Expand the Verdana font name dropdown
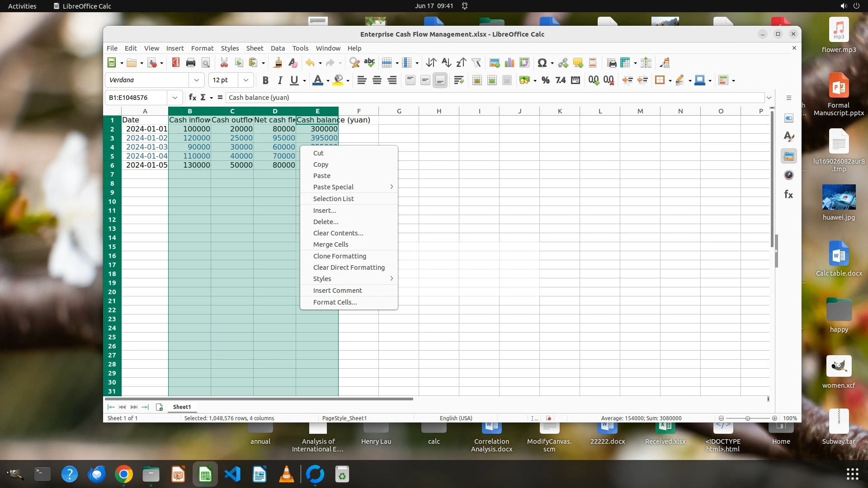868x488 pixels. point(196,80)
